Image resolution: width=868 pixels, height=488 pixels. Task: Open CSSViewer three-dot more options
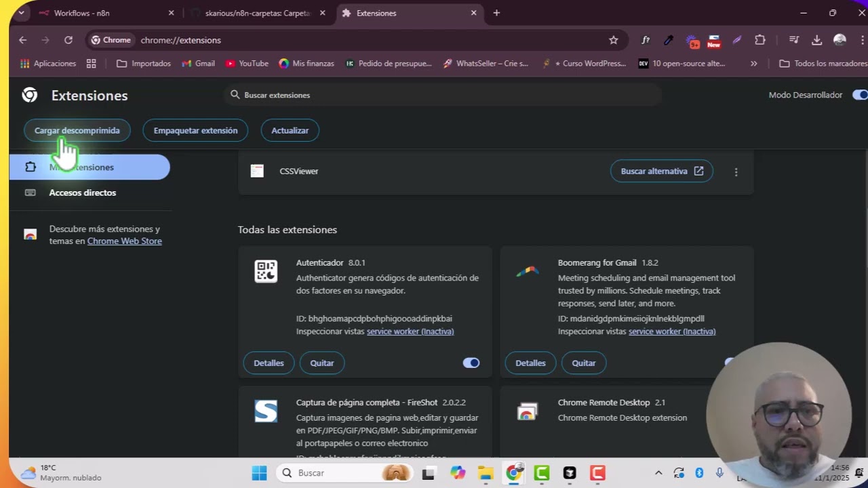(x=736, y=172)
